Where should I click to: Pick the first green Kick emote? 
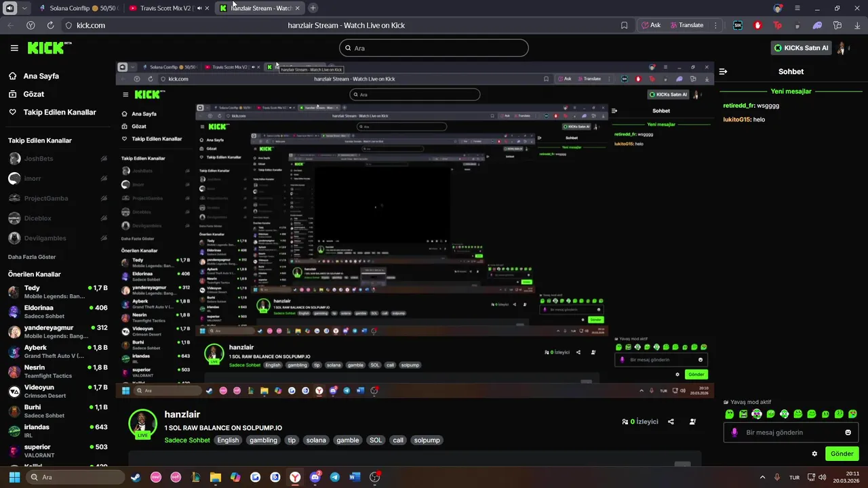(730, 414)
